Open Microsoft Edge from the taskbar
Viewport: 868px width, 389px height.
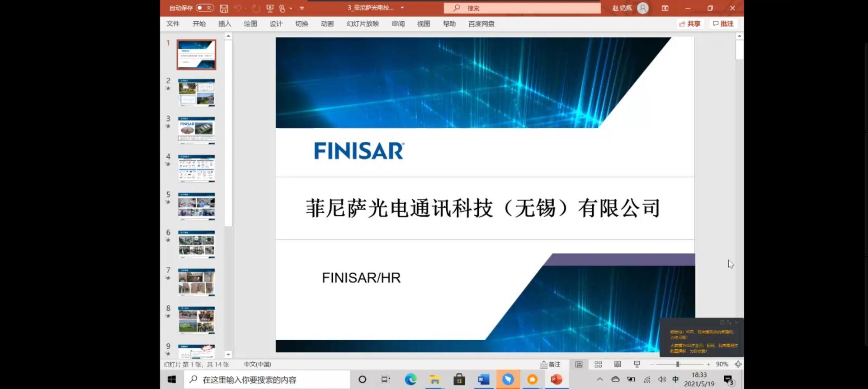410,380
